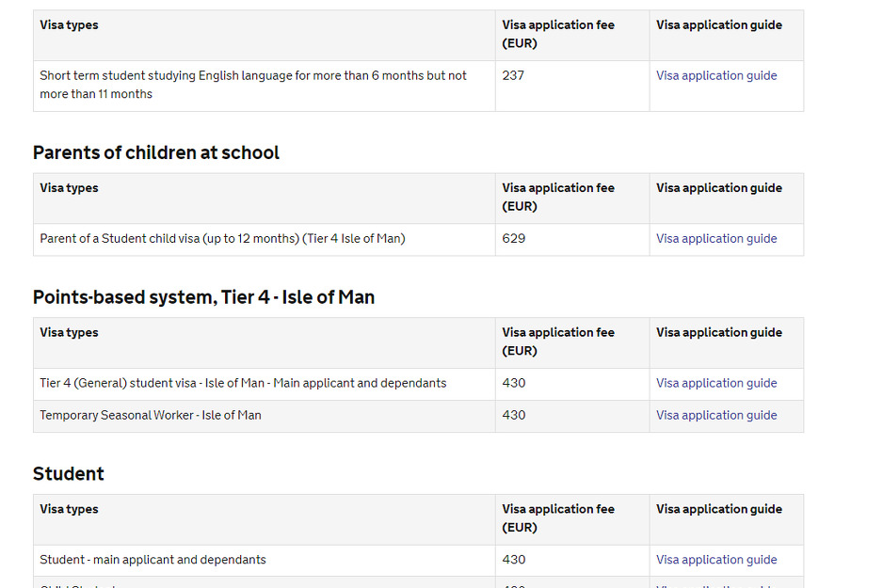Image resolution: width=883 pixels, height=588 pixels.
Task: Open guide link for Temporary Seasonal Worker row
Action: click(716, 415)
